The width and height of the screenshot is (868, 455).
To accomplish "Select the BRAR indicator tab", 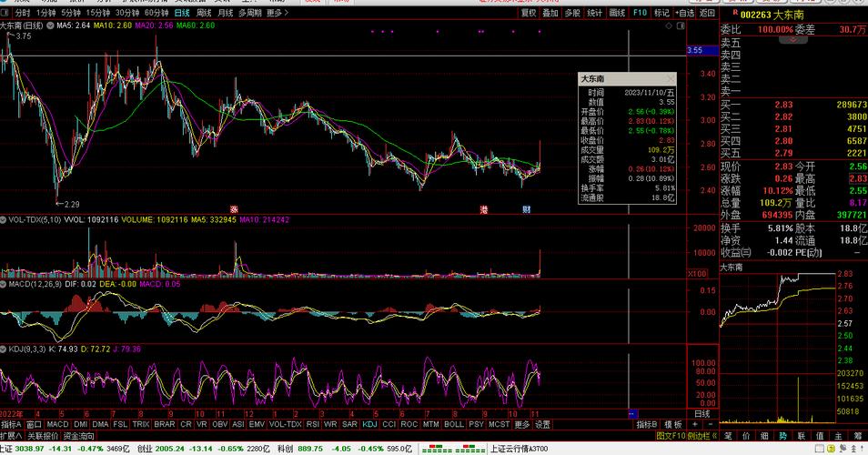I will click(x=165, y=425).
